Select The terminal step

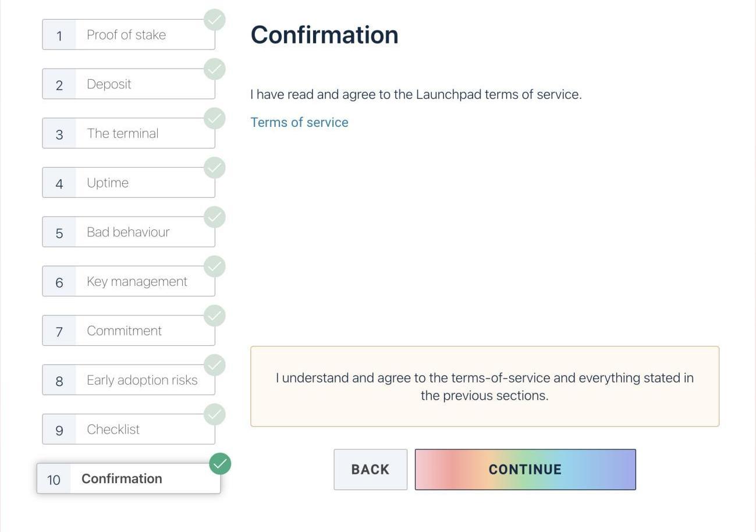tap(129, 133)
